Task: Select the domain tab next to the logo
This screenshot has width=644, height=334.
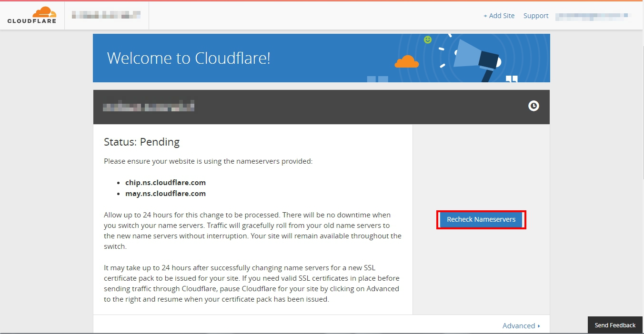Action: point(106,15)
